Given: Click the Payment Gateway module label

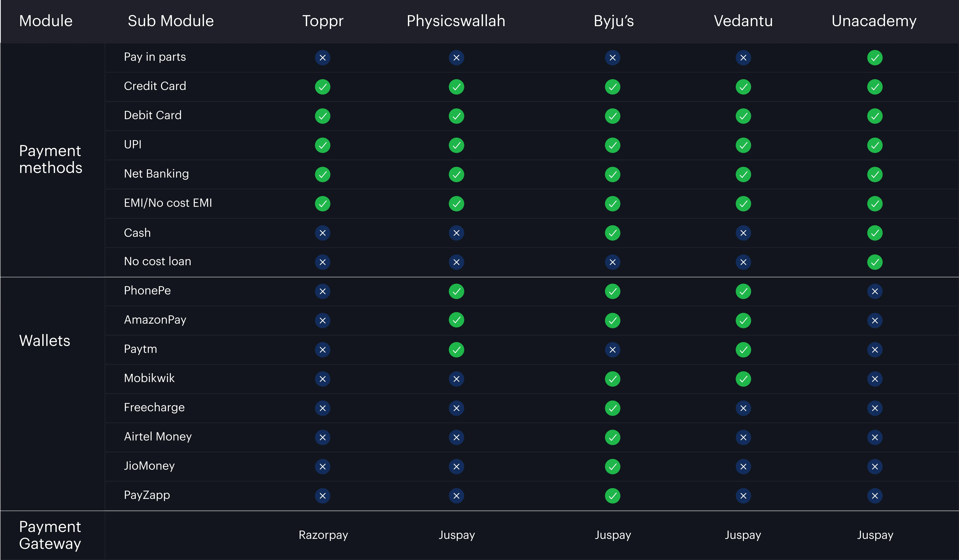Looking at the screenshot, I should pyautogui.click(x=50, y=535).
